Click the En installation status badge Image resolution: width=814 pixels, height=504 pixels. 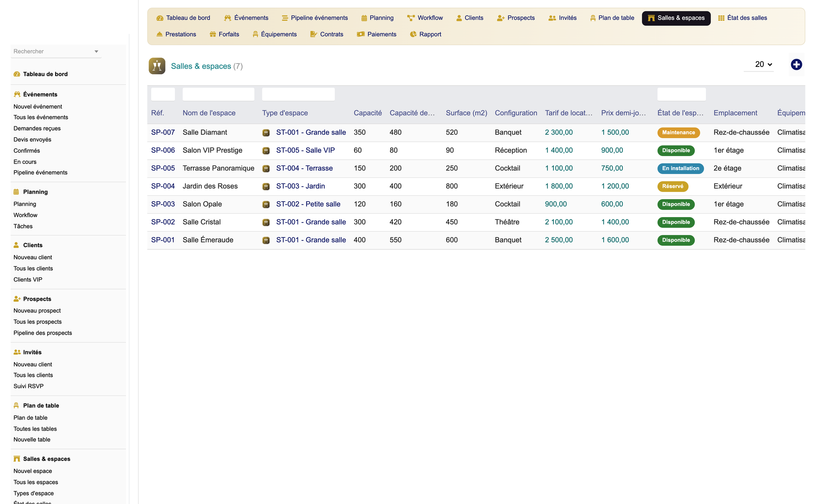681,169
